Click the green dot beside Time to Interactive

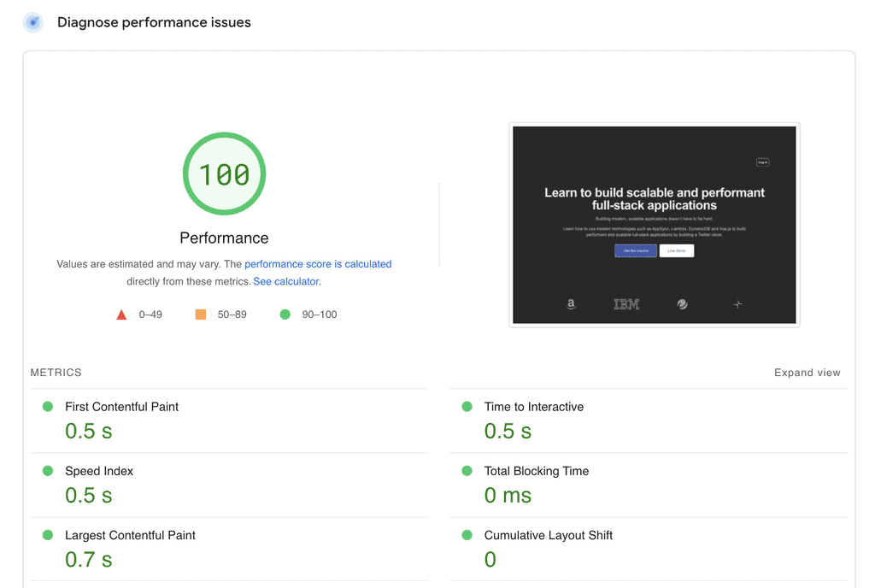467,407
